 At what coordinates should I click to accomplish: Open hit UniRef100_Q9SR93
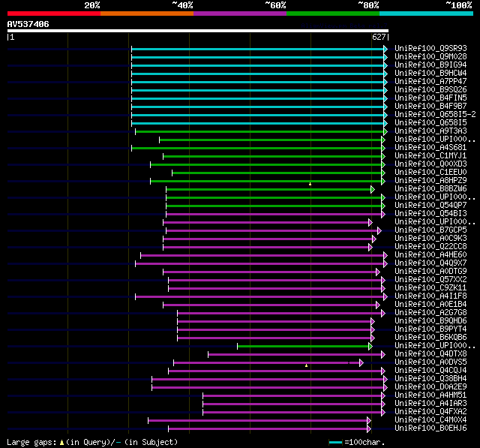[x=430, y=48]
